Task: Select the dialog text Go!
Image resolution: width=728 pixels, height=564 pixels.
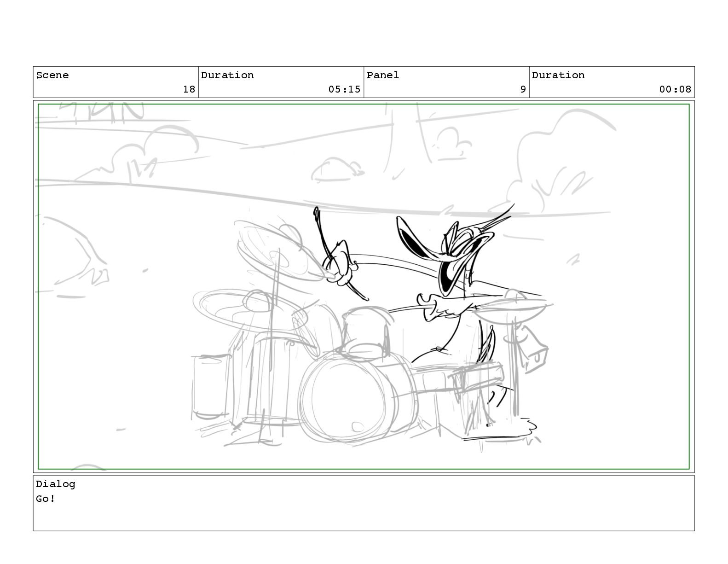Action: (x=46, y=499)
